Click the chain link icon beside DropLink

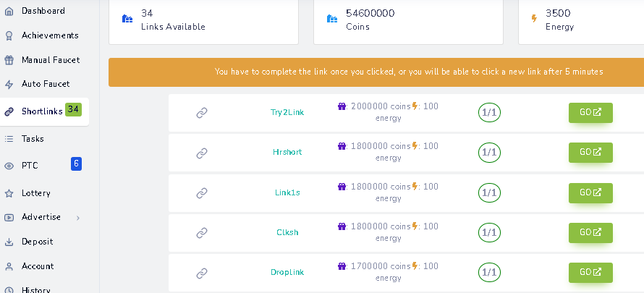point(202,273)
